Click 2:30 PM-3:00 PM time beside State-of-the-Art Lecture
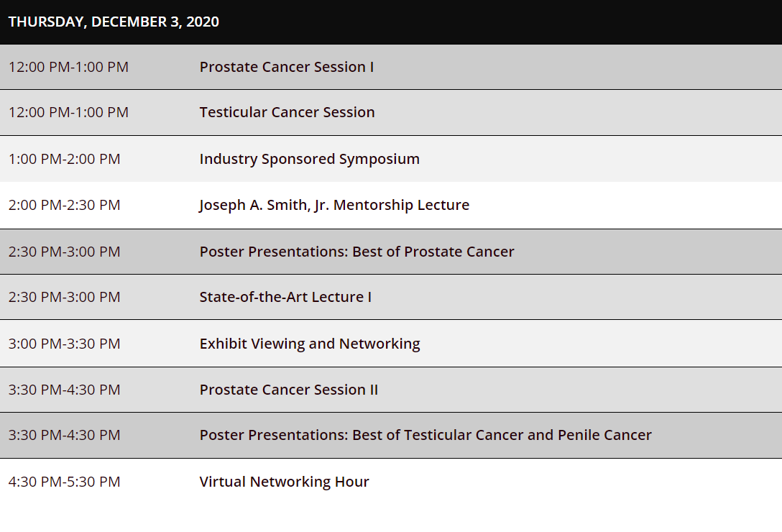 coord(65,297)
